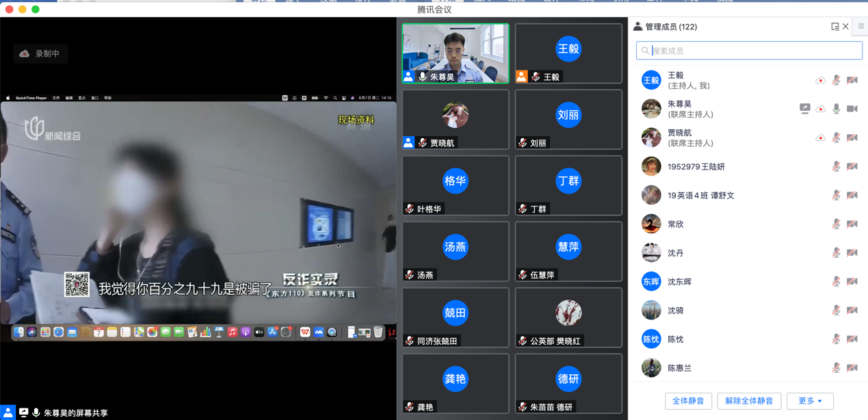Screen dimensions: 868x420
Task: Click screen share icon beside 朱尊昊
Action: pyautogui.click(x=804, y=109)
